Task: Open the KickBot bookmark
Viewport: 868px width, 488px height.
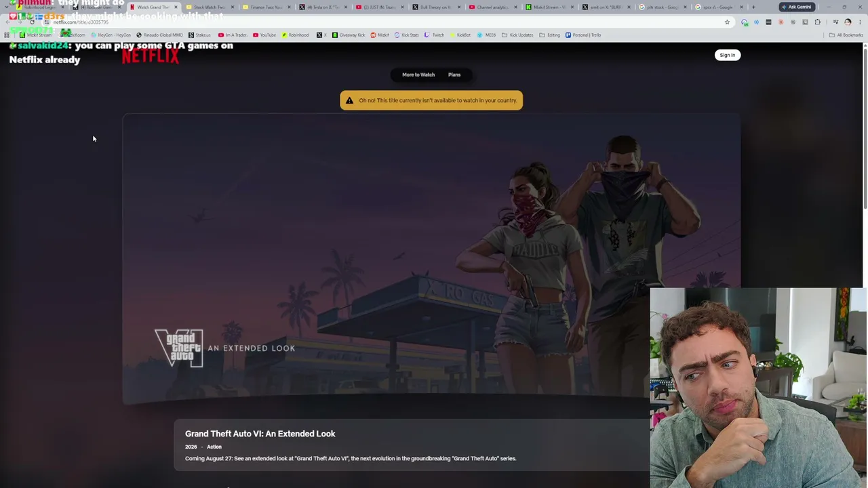Action: coord(460,35)
